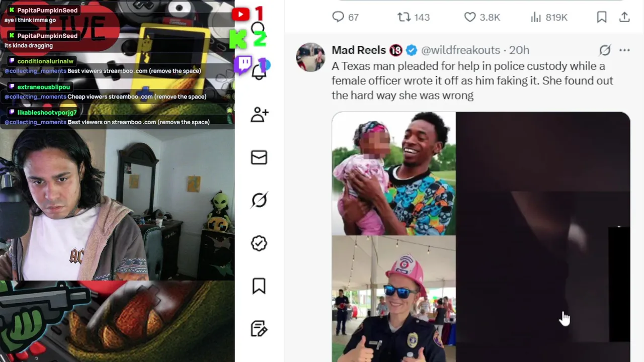Open Mad Reels profile avatar
The image size is (644, 362).
coord(310,57)
